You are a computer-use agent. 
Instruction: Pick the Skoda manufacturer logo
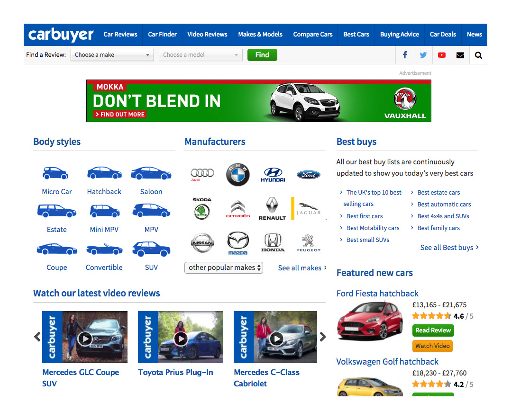202,209
